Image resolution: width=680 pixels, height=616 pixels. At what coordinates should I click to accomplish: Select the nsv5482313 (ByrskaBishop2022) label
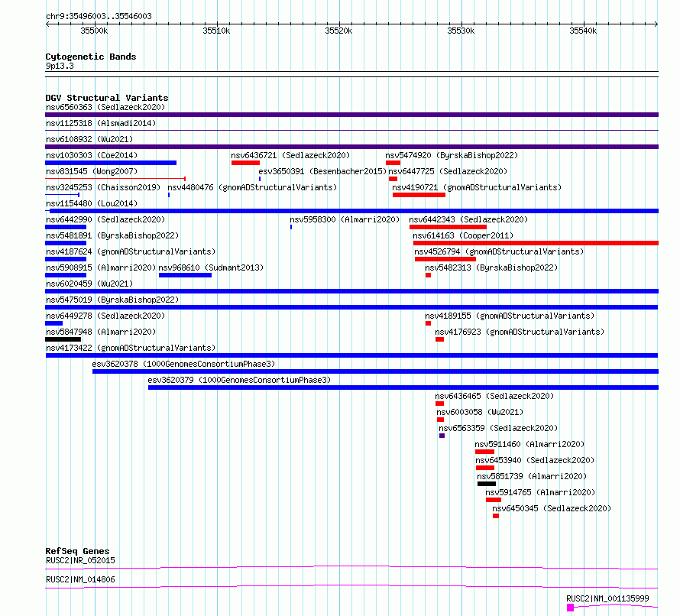(x=491, y=267)
